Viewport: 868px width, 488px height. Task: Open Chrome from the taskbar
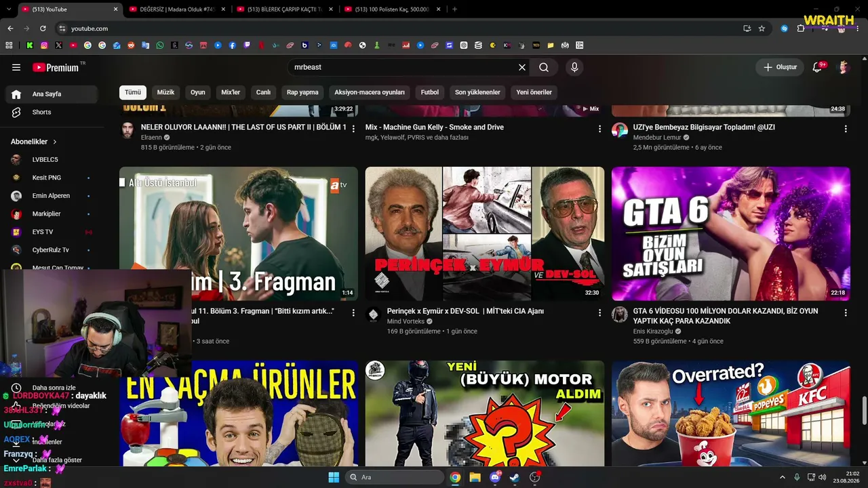tap(455, 477)
